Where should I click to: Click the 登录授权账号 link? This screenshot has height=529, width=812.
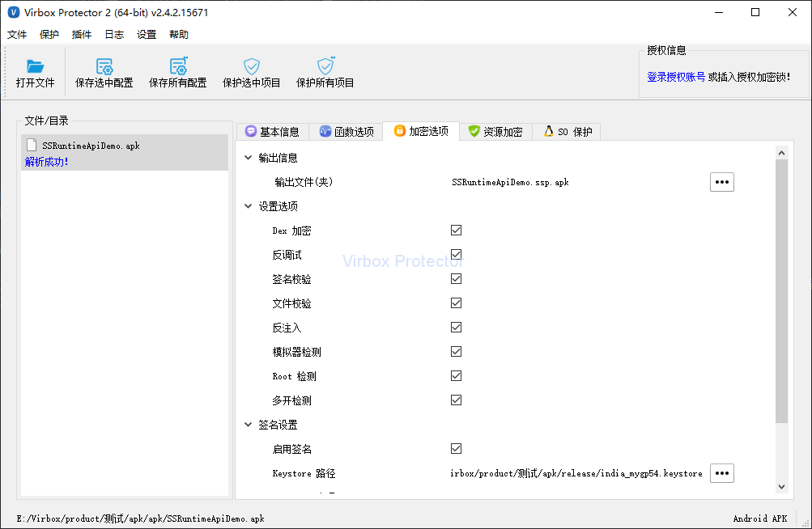pyautogui.click(x=676, y=77)
